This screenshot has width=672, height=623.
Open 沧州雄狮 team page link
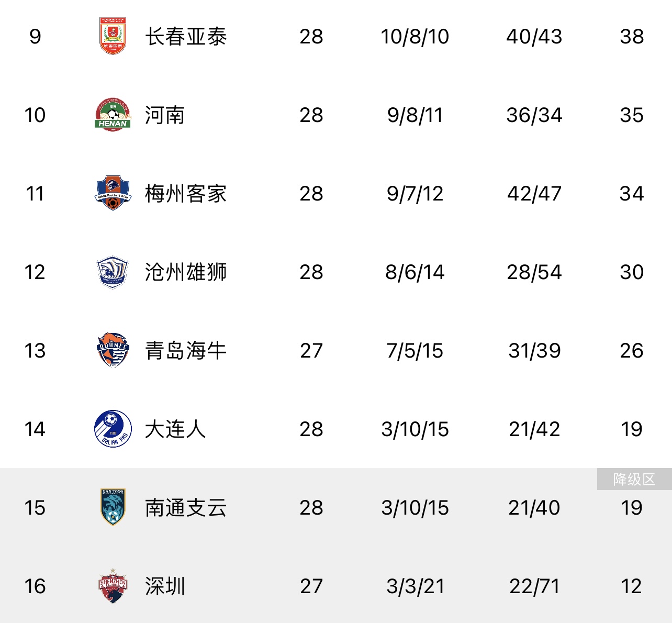pyautogui.click(x=186, y=272)
